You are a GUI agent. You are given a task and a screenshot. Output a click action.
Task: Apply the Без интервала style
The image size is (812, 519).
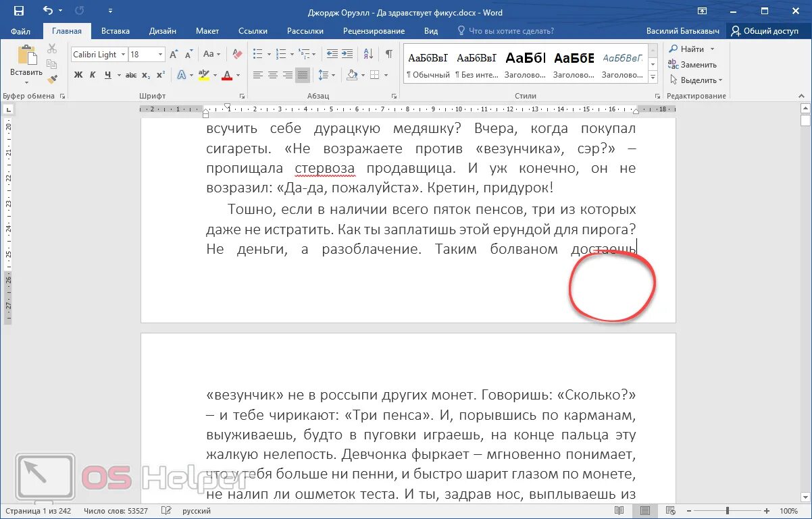(x=476, y=65)
